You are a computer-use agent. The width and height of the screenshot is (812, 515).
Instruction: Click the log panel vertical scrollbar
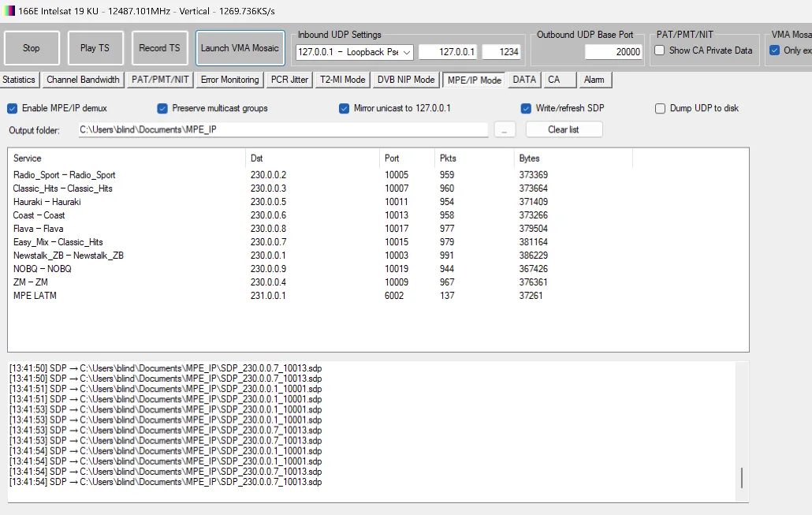point(741,478)
